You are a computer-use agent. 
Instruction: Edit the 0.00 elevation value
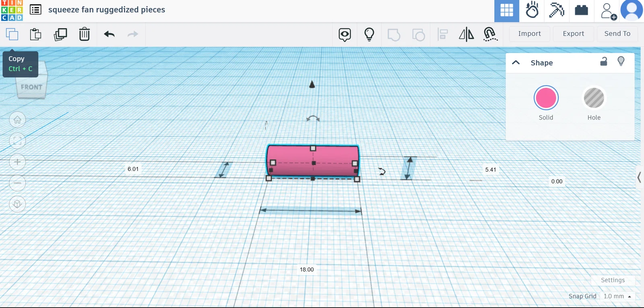pyautogui.click(x=557, y=181)
